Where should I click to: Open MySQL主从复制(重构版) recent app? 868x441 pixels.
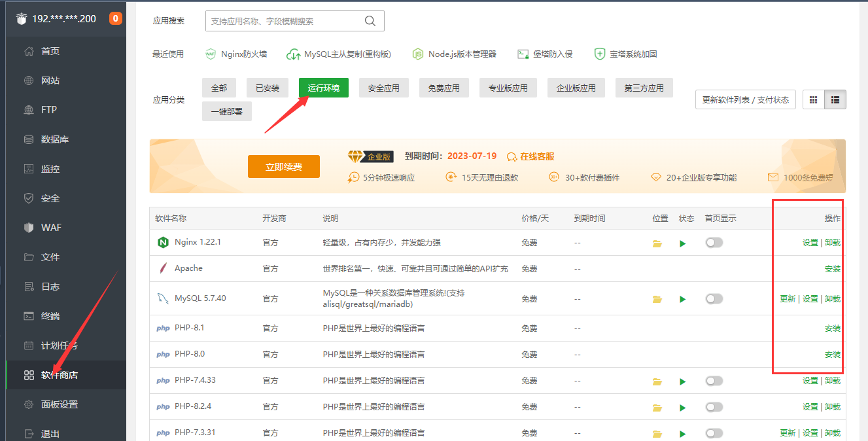(339, 54)
